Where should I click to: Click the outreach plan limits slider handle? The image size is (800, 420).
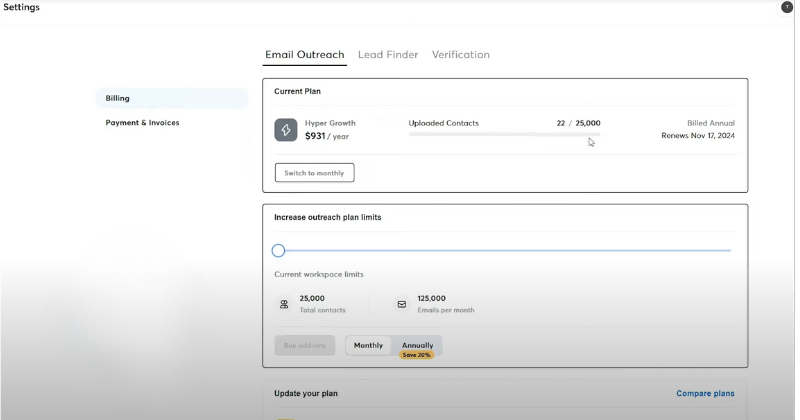tap(278, 250)
